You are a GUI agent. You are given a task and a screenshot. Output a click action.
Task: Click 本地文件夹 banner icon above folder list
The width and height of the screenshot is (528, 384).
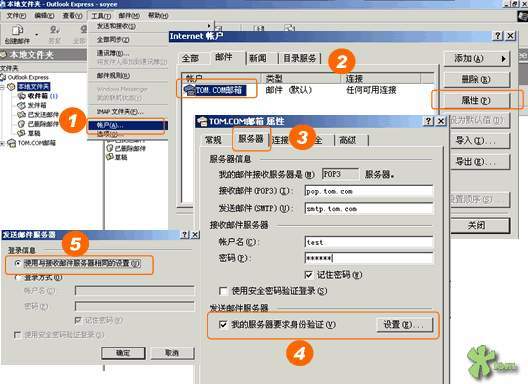click(x=4, y=55)
